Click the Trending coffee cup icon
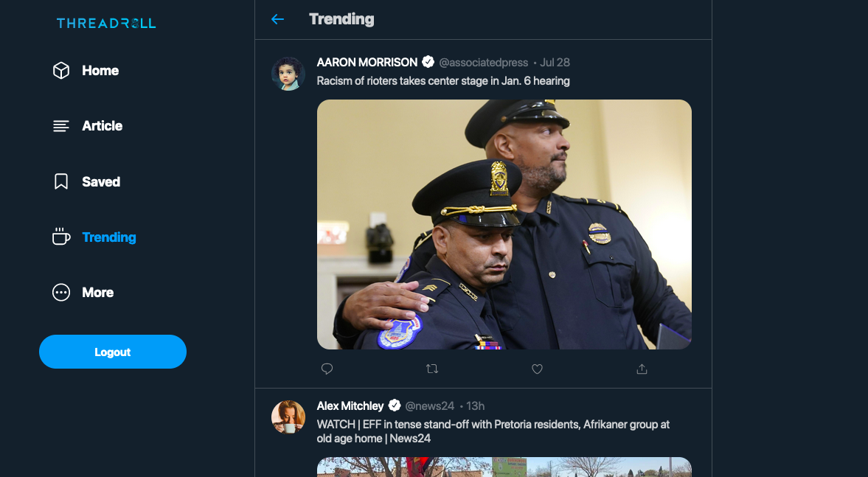This screenshot has height=477, width=868. point(61,237)
